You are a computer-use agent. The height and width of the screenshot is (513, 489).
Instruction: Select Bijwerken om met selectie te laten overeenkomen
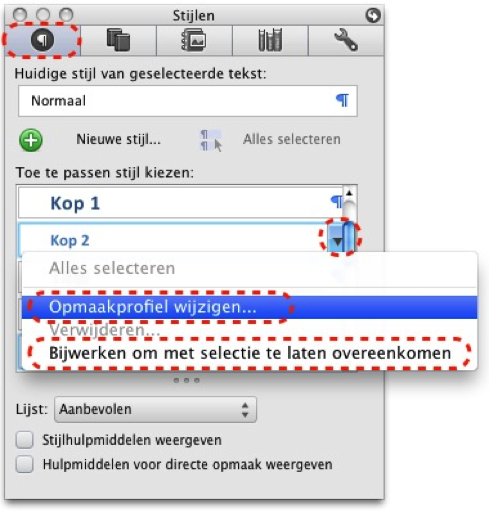coord(249,353)
